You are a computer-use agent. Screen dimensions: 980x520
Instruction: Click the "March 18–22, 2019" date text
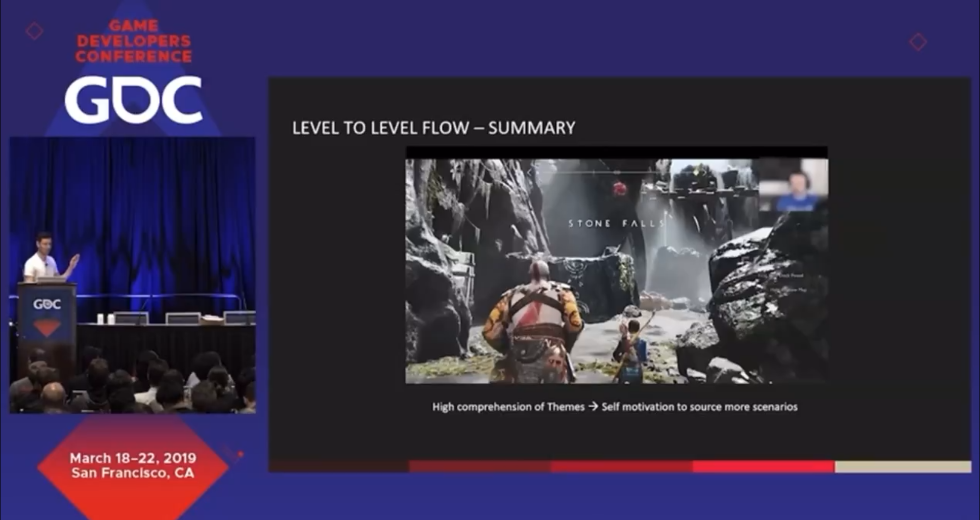click(x=133, y=458)
